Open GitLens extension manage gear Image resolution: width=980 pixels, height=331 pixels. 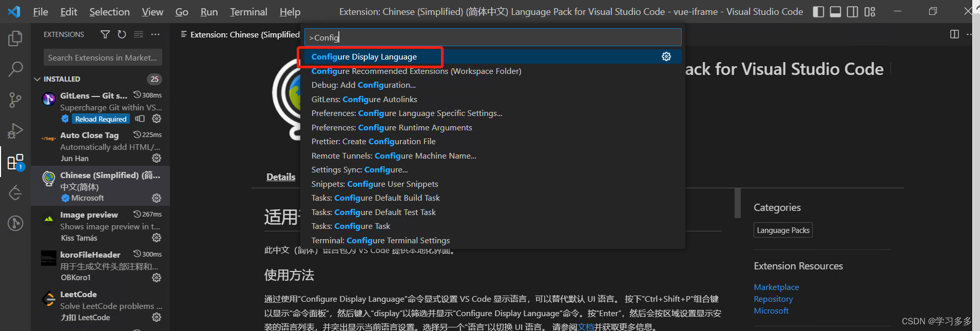[x=157, y=119]
